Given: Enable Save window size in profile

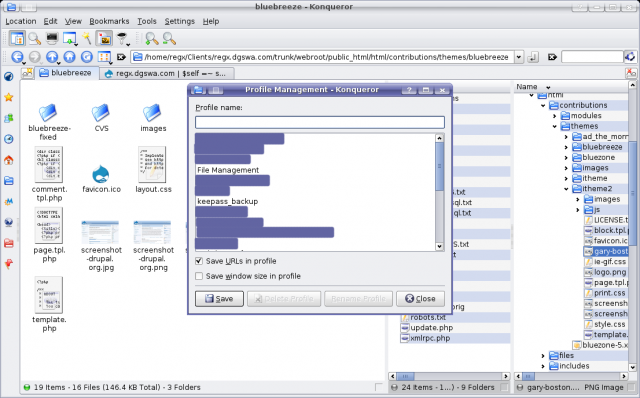Looking at the screenshot, I should click(199, 276).
